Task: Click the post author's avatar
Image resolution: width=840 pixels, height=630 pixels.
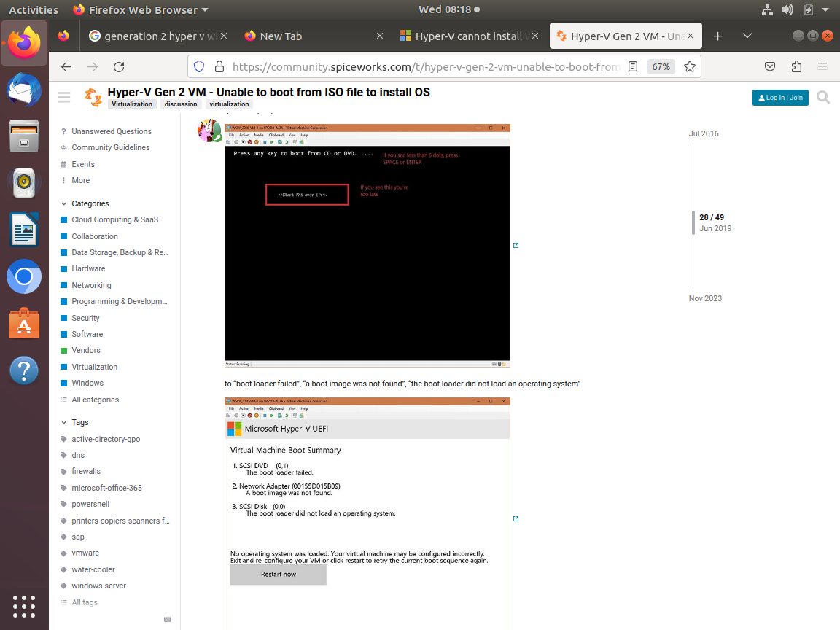Action: point(209,131)
